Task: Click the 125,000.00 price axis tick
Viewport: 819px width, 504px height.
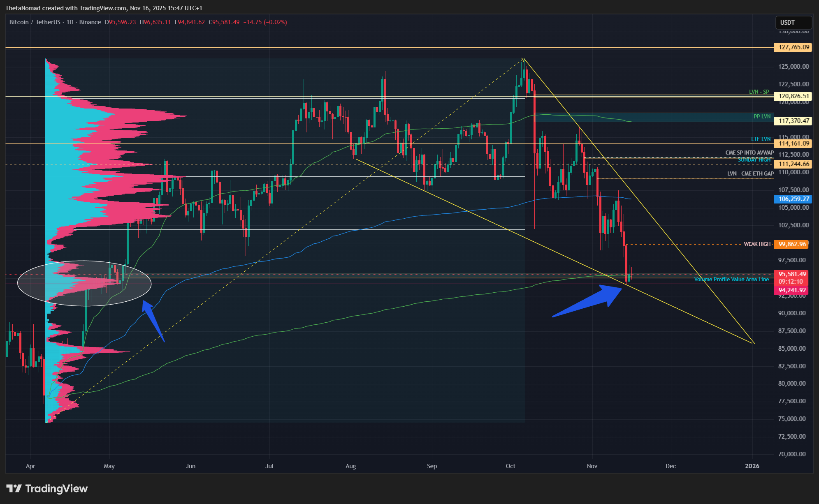Action: coord(793,67)
